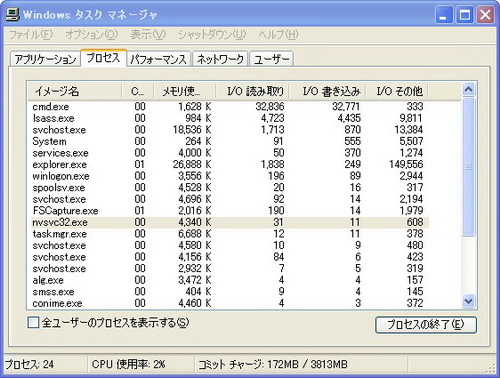Click the 32,836 I/O read value
The width and height of the screenshot is (500, 378).
[270, 107]
